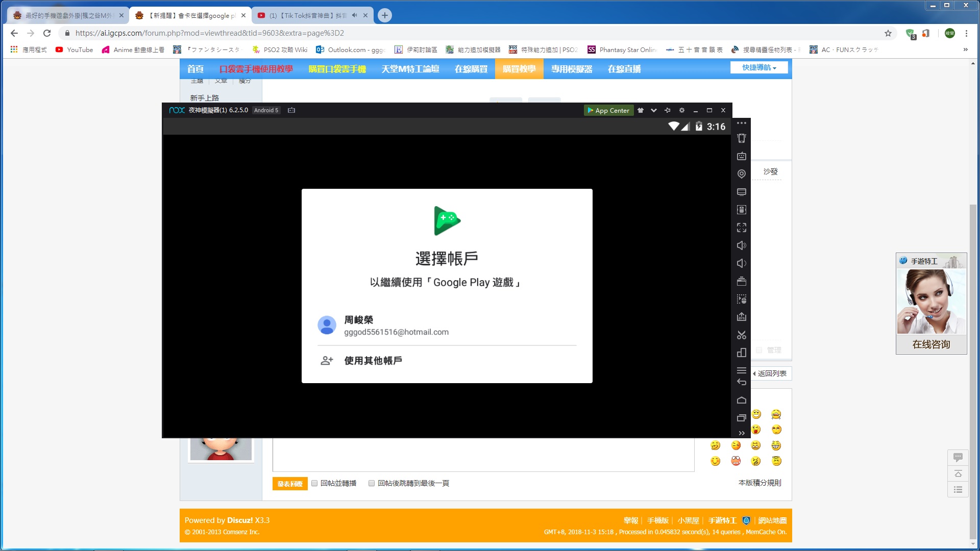This screenshot has height=551, width=980.
Task: Check the 管理 checkbox
Action: click(759, 350)
